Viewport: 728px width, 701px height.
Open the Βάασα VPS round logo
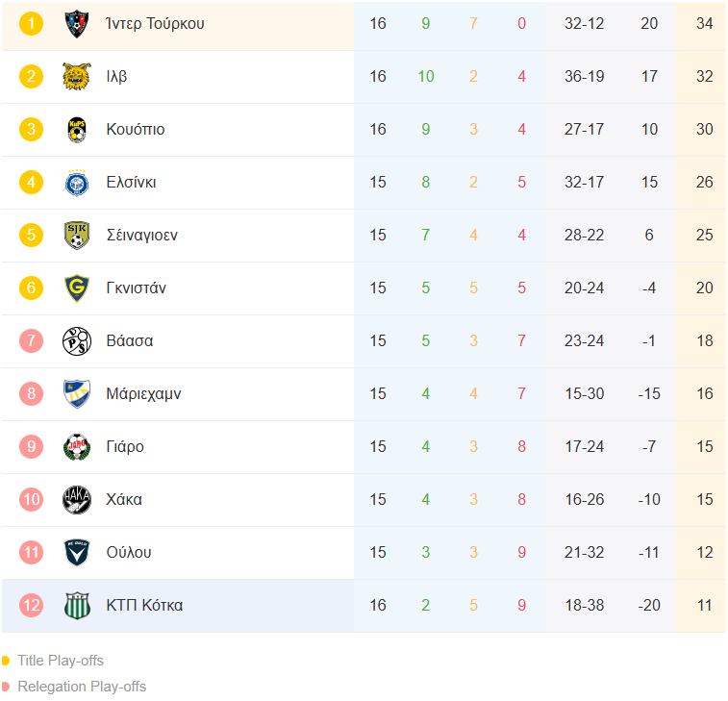[77, 341]
